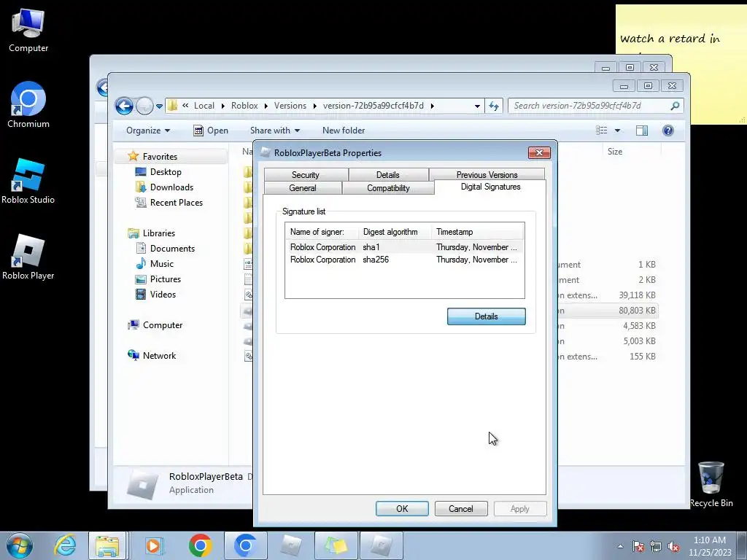Open Windows Media Player from the taskbar
Viewport: 747px width, 560px height.
pyautogui.click(x=154, y=545)
